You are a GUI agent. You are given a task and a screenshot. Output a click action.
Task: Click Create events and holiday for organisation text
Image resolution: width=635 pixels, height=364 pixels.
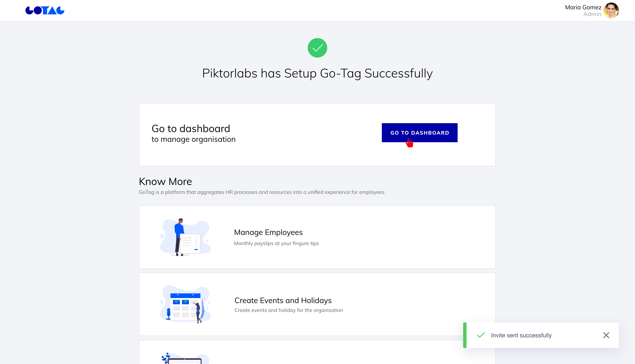click(288, 310)
